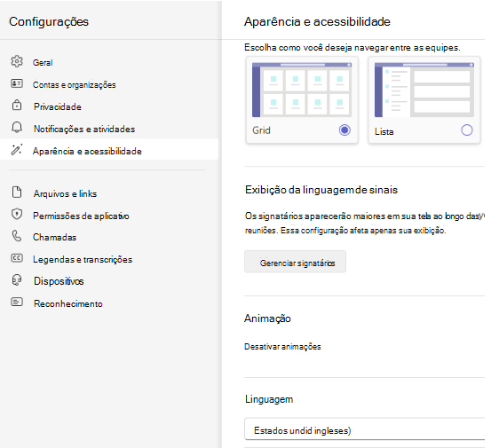Click the shield icon for Permissões de aplicativo
The width and height of the screenshot is (491, 448).
pos(17,215)
